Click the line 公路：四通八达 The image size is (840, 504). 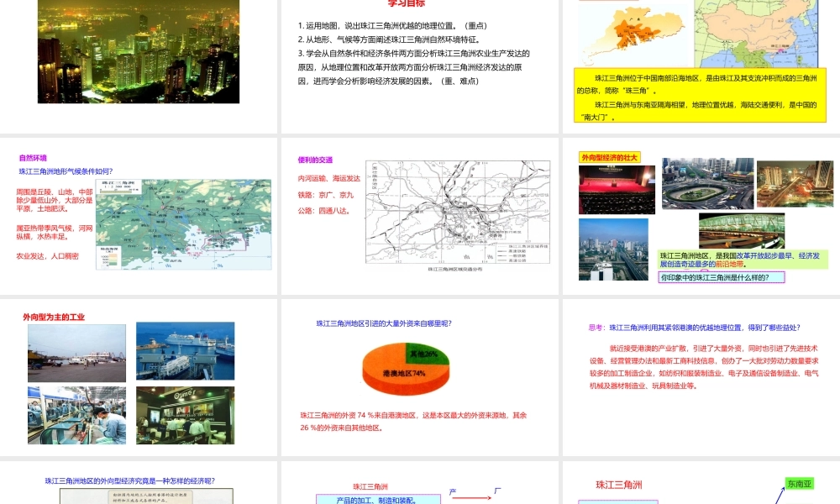coord(324,211)
